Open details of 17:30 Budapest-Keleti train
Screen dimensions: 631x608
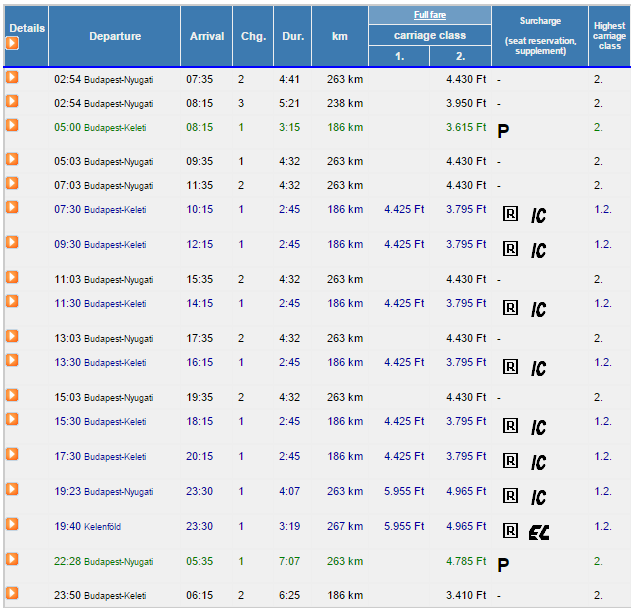pyautogui.click(x=12, y=455)
